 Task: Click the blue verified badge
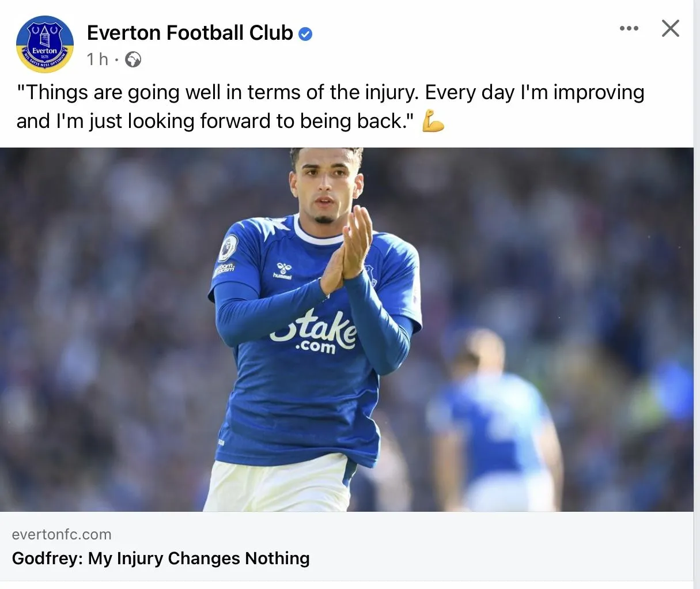pos(305,34)
